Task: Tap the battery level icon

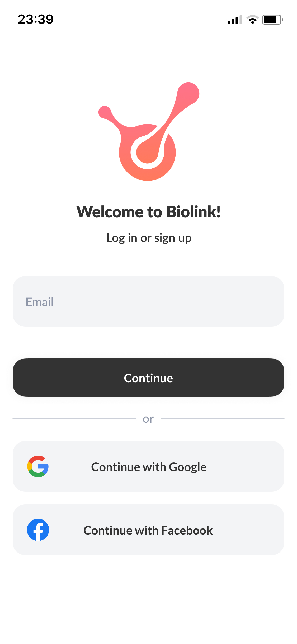Action: [x=272, y=20]
